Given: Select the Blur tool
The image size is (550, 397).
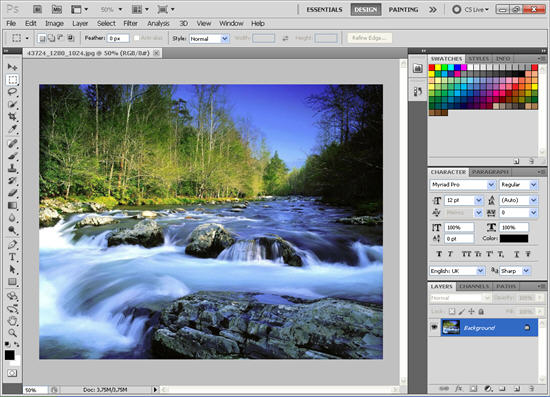Looking at the screenshot, I should coord(12,218).
